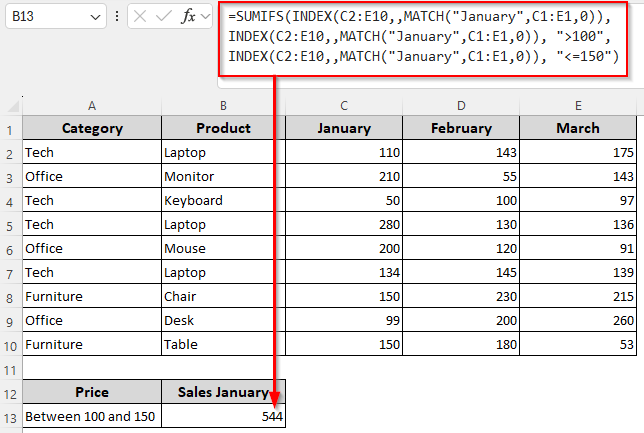Select the 'Between 100 and 150' cell
Image resolution: width=644 pixels, height=433 pixels.
92,417
